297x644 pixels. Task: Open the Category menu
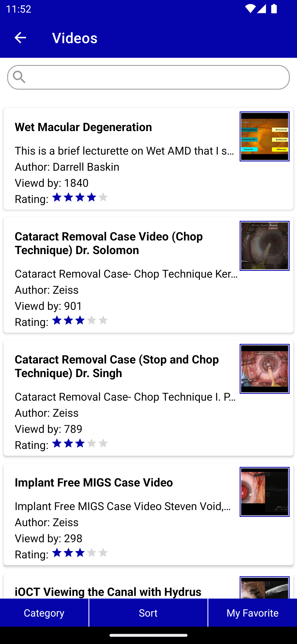(44, 613)
